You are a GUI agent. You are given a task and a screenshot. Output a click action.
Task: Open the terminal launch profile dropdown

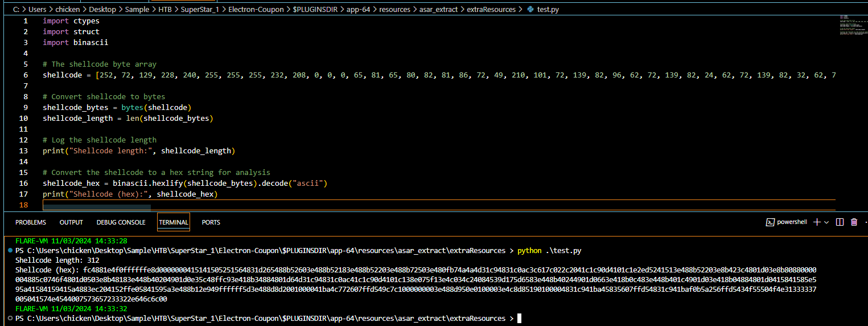click(x=828, y=222)
